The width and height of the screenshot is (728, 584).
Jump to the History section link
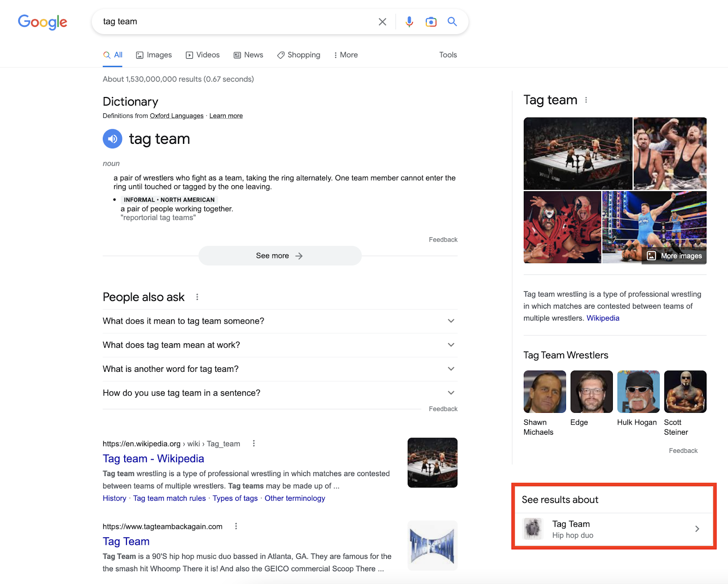(115, 498)
